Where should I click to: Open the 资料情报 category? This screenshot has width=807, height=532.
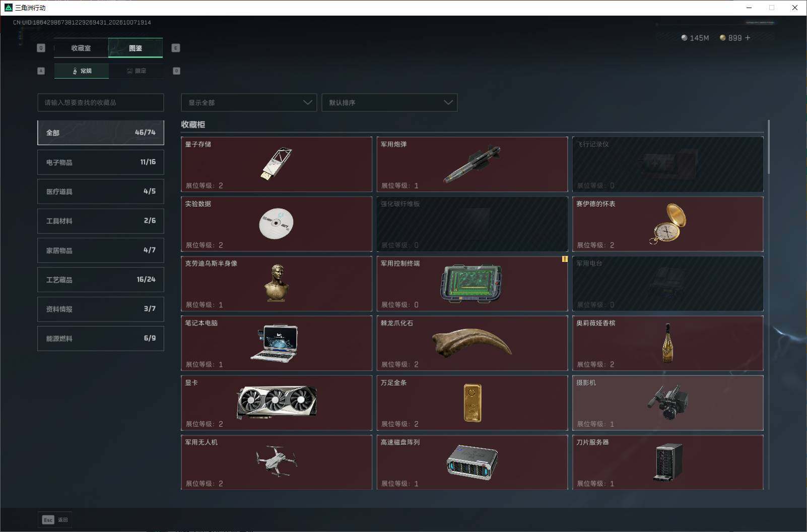tap(101, 309)
